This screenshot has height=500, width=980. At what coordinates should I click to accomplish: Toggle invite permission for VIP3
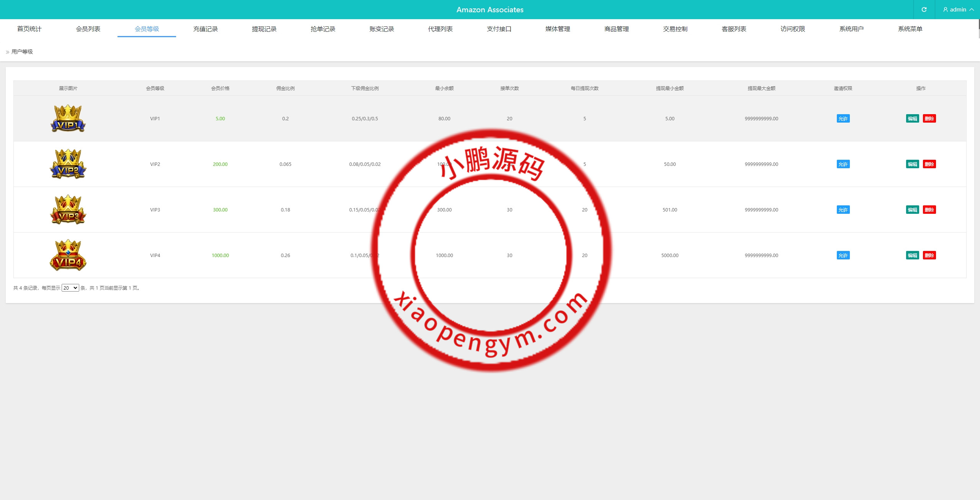coord(843,210)
